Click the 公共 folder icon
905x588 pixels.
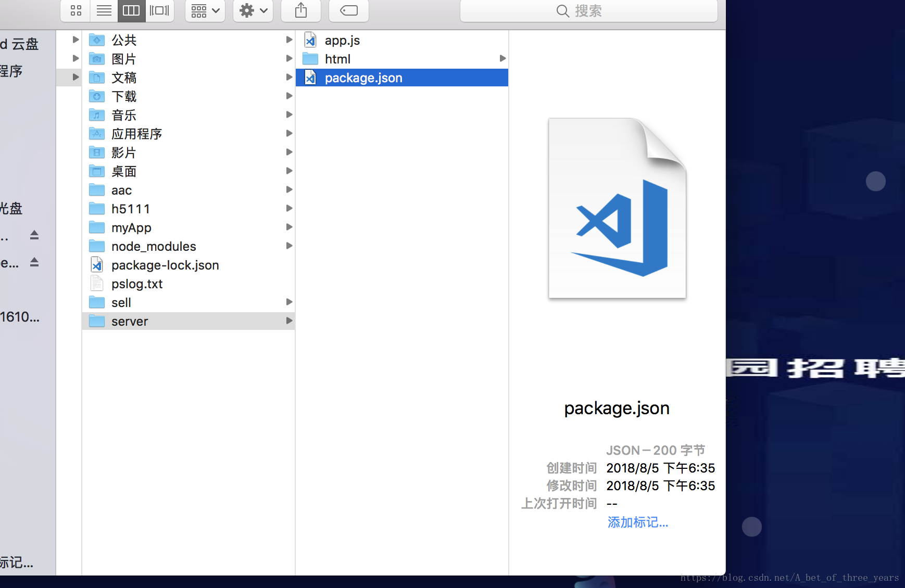click(x=97, y=40)
